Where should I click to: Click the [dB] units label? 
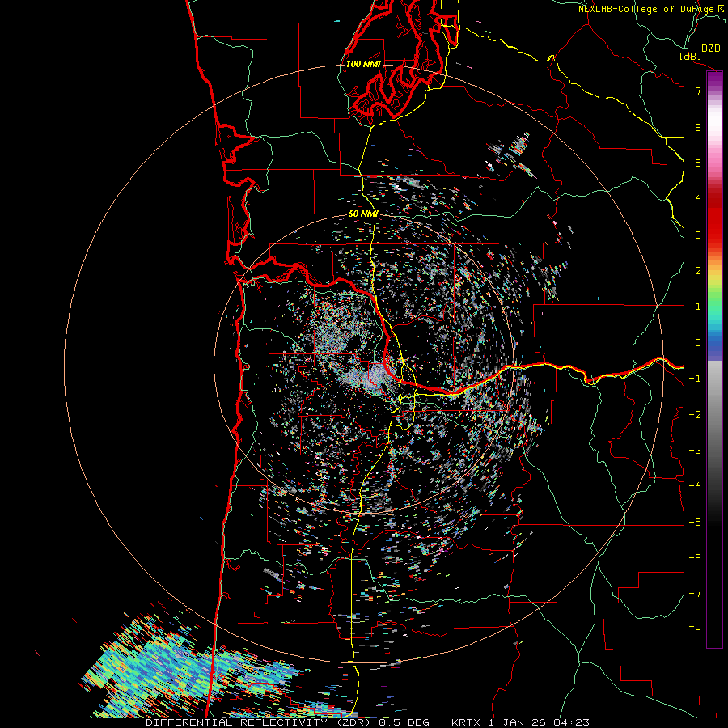[x=691, y=56]
